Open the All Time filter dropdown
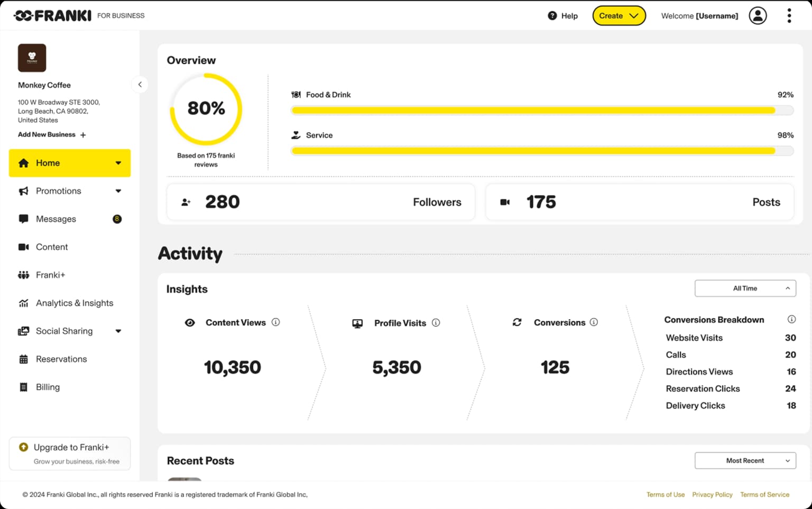This screenshot has width=812, height=509. (x=745, y=288)
